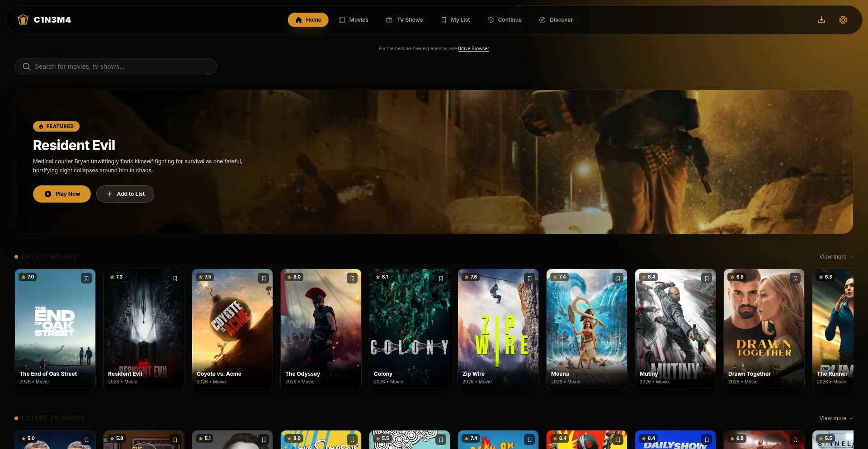This screenshot has height=449, width=868.
Task: Open the Drawn Together poster
Action: coord(764,330)
